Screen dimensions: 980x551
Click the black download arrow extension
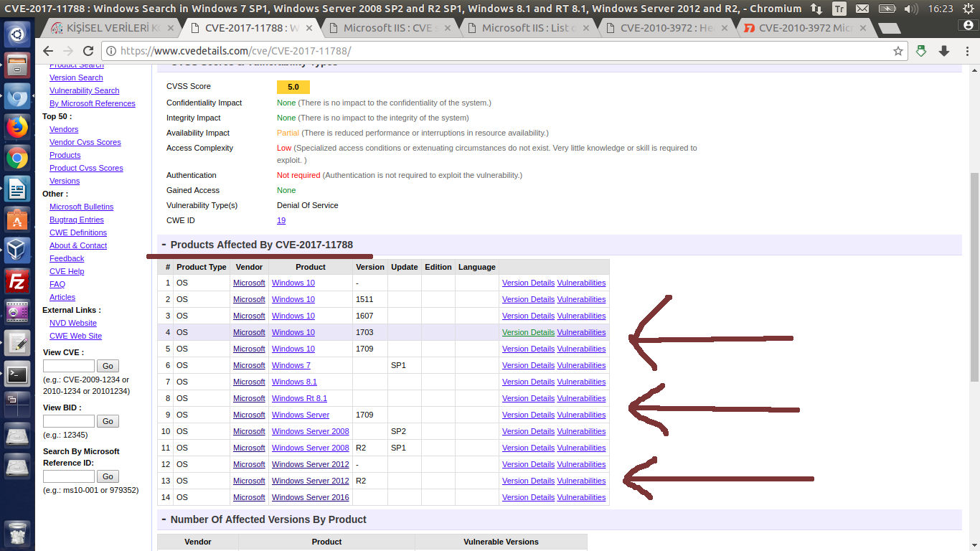[x=944, y=52]
